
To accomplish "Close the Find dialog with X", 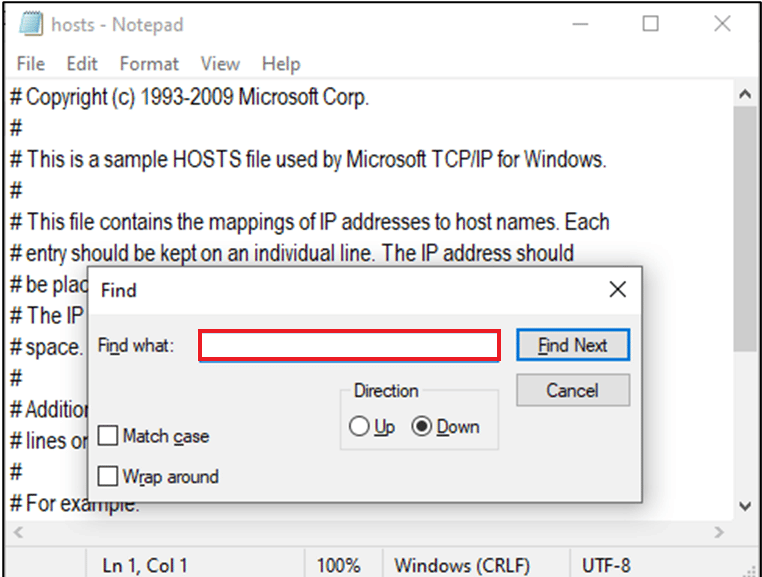I will click(618, 290).
